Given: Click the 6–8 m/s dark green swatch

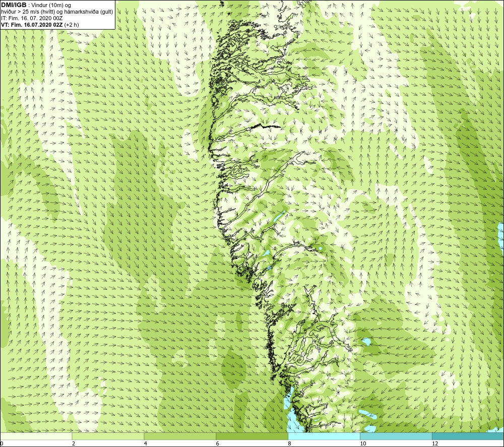Looking at the screenshot, I should coord(252,436).
